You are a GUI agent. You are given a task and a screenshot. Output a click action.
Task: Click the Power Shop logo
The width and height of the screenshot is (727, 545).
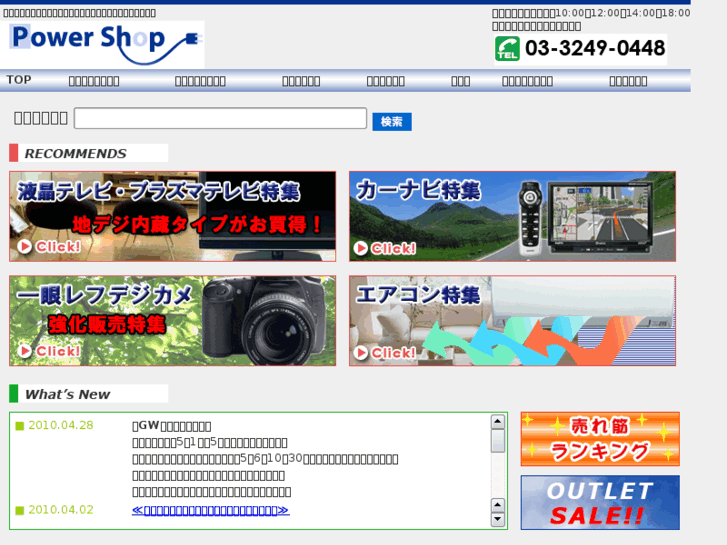102,44
